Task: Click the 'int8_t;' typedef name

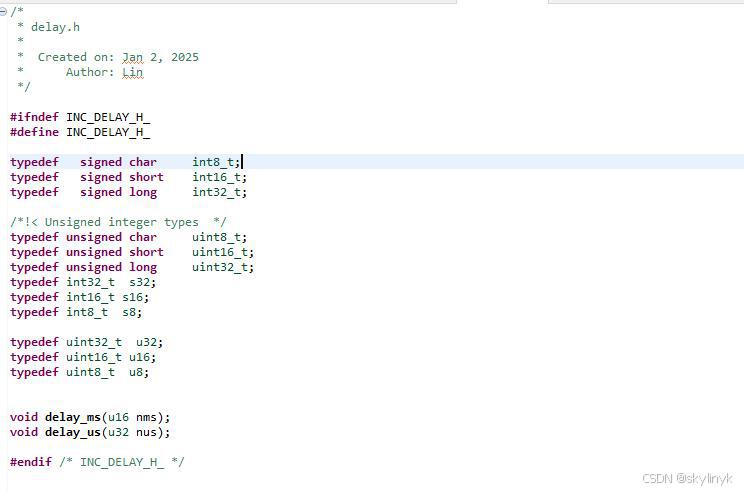Action: point(216,162)
